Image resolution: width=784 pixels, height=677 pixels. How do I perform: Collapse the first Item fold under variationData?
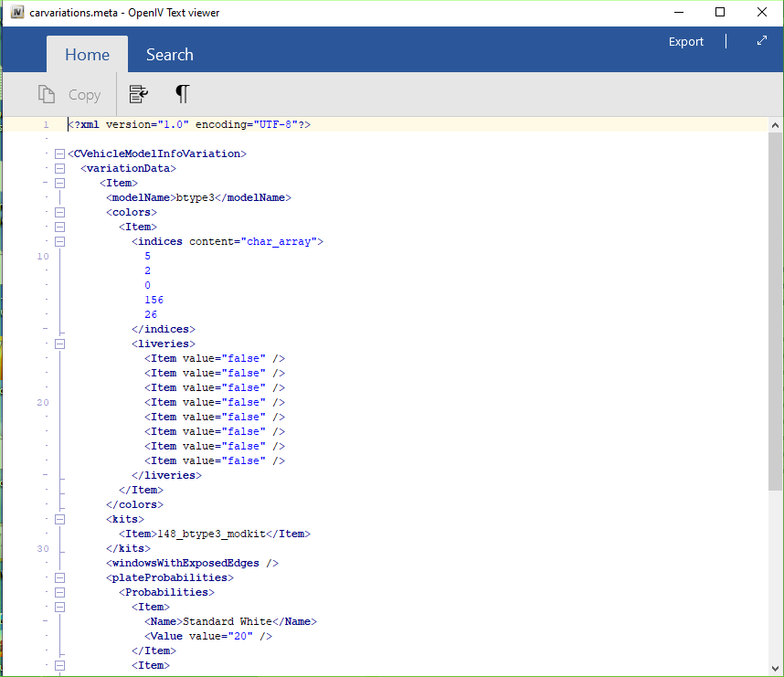click(59, 183)
